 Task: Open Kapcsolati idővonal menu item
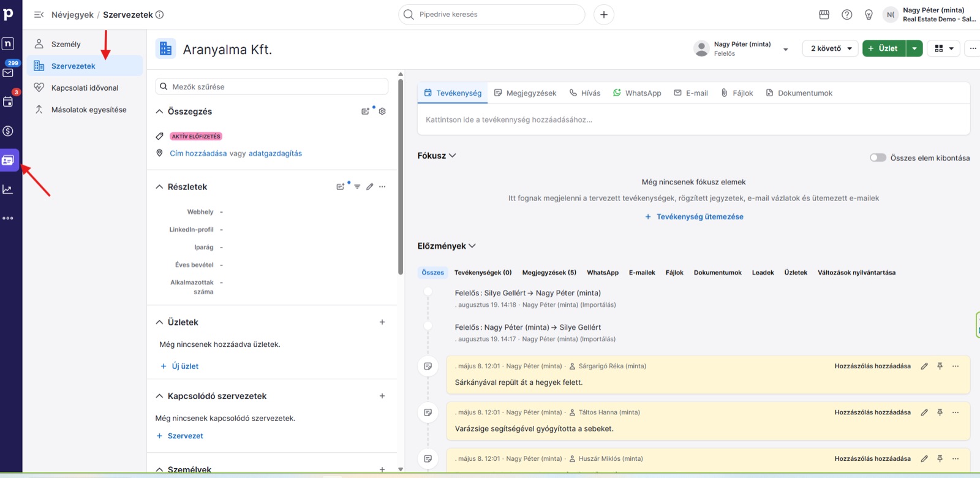pos(85,88)
